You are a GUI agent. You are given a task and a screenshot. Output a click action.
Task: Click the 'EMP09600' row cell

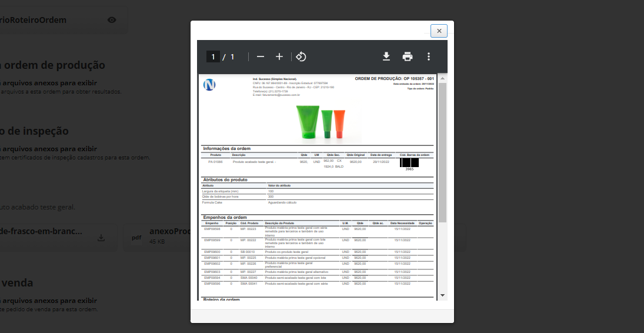tap(212, 252)
